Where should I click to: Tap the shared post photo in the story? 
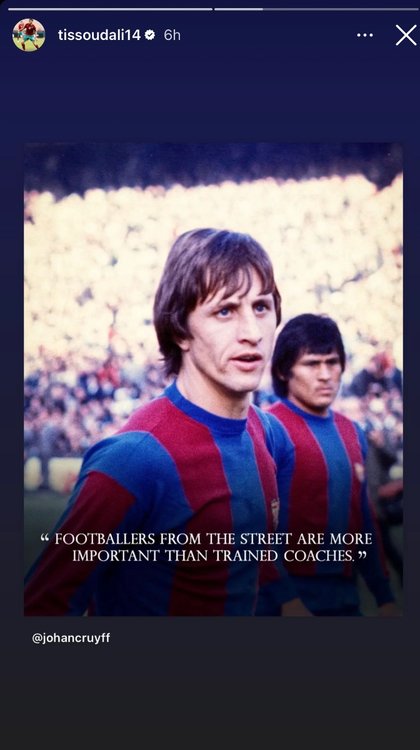213,379
